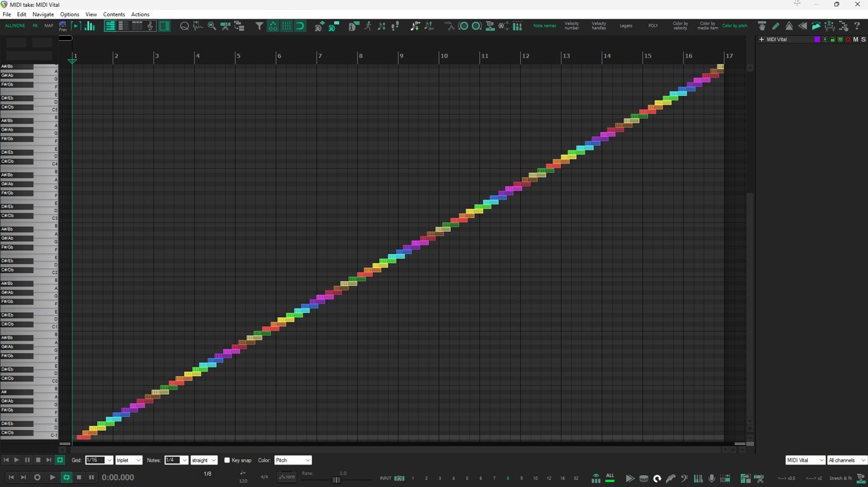Select the pencil draw tool icon
868x487 pixels.
click(776, 26)
